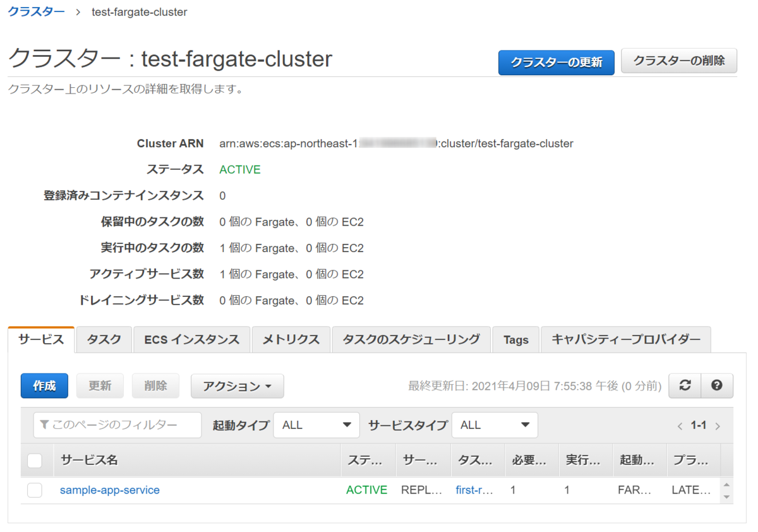The image size is (758, 532).
Task: Sort by the 実行... column header
Action: click(x=586, y=461)
